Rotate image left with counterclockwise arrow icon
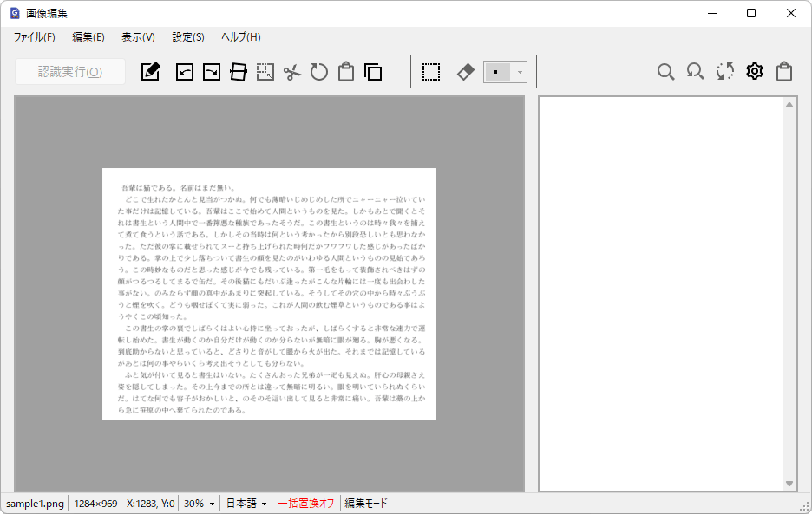 (185, 71)
